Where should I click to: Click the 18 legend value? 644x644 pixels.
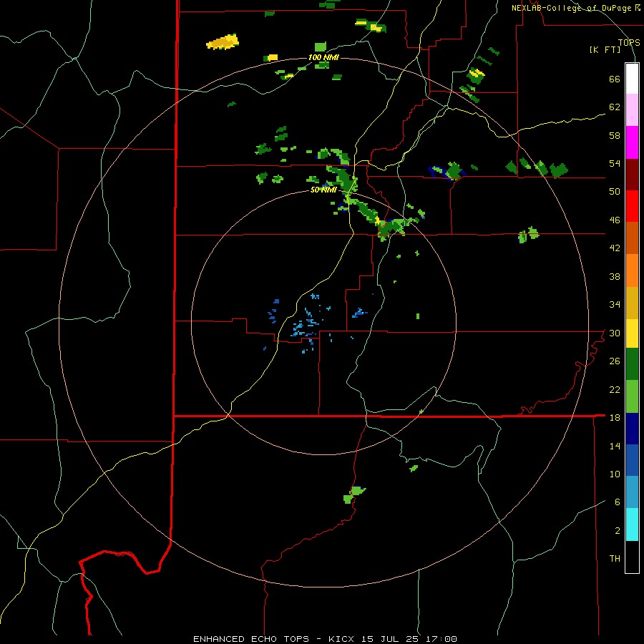(615, 418)
